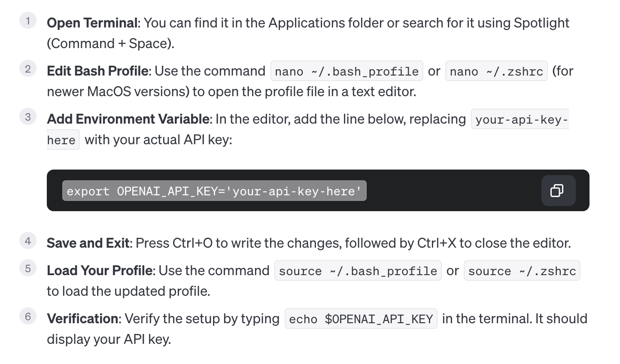Click the bold 'Edit Bash Profile' heading
This screenshot has width=620, height=364.
pyautogui.click(x=97, y=71)
